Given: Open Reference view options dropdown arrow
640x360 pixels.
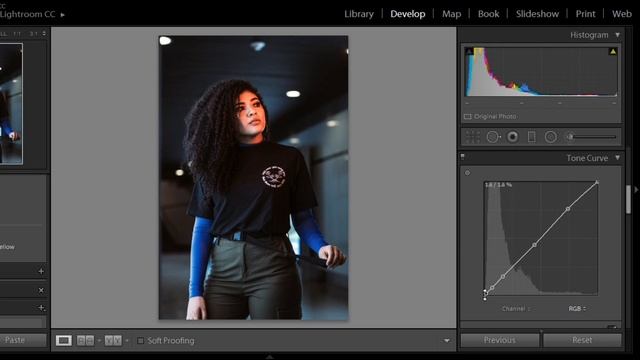Looking at the screenshot, I should [99, 340].
